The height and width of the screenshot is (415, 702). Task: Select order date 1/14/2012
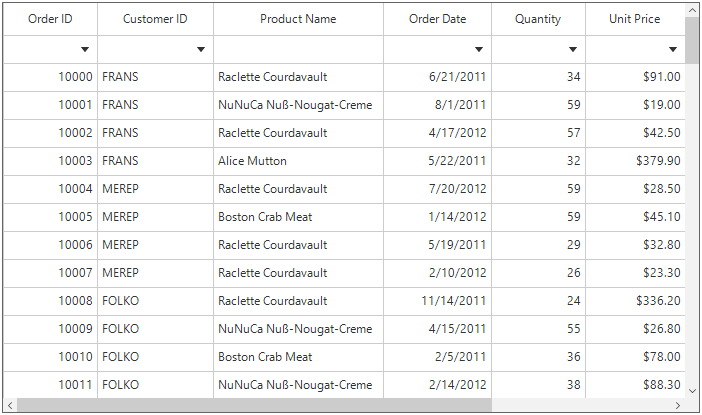(x=437, y=217)
